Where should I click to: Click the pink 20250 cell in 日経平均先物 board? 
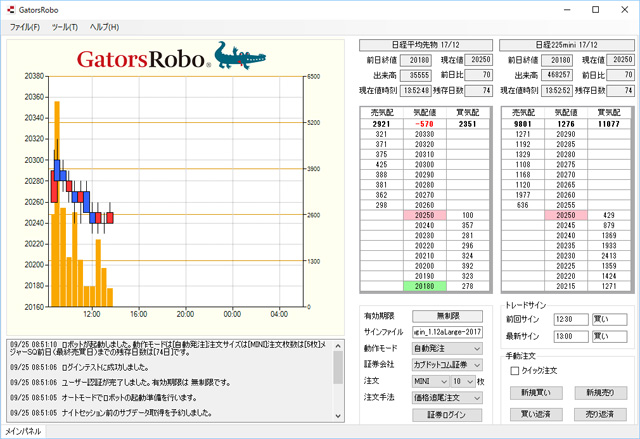pos(425,215)
